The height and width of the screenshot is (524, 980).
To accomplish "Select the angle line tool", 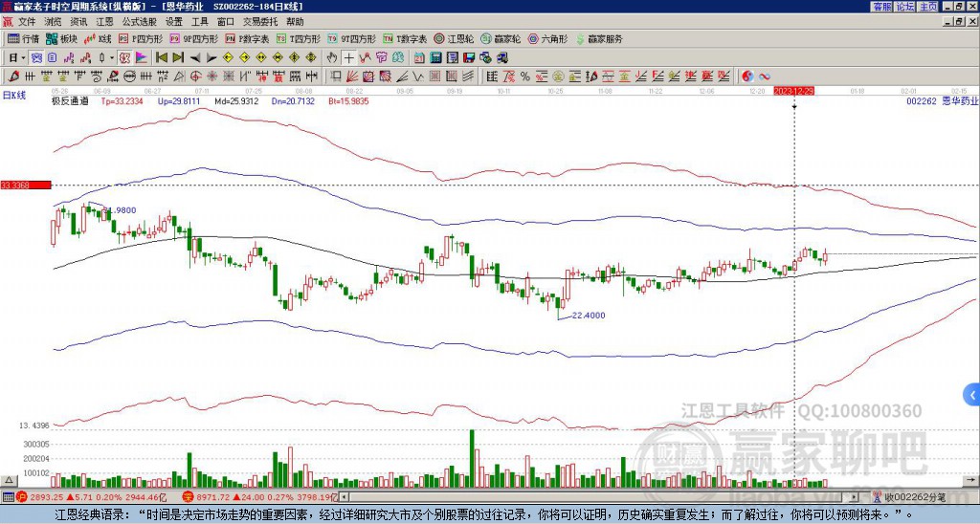I will point(402,76).
